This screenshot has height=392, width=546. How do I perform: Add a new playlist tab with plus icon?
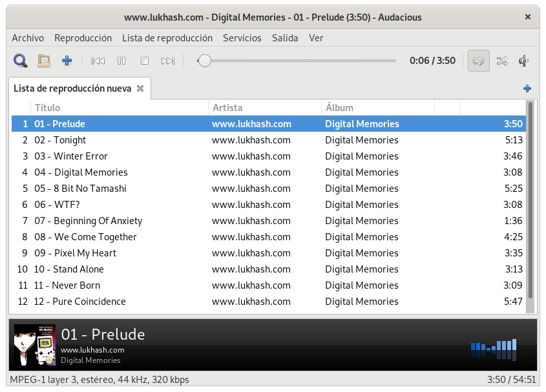[527, 88]
